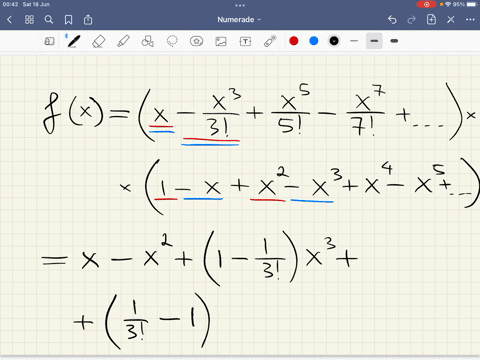Expand the Numerade notebook title dropdown
This screenshot has width=480, height=360.
tap(239, 20)
